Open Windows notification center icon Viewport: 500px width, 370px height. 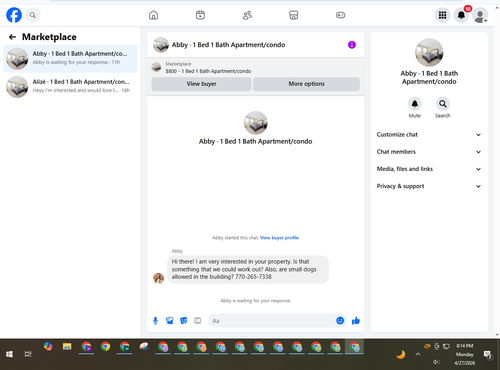point(488,355)
